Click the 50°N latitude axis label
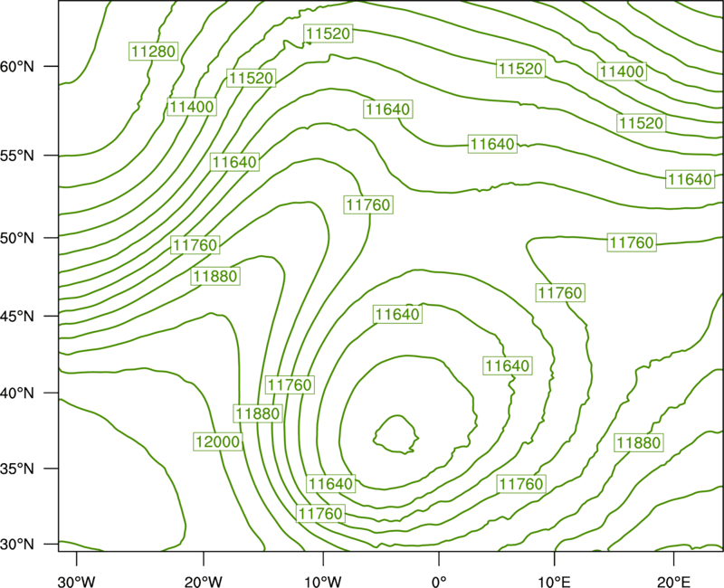Image resolution: width=724 pixels, height=588 pixels. point(17,238)
